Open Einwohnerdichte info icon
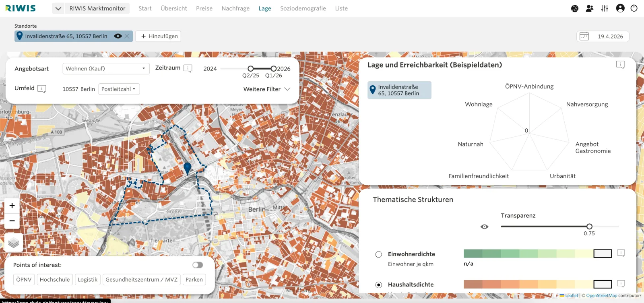 pos(621,253)
